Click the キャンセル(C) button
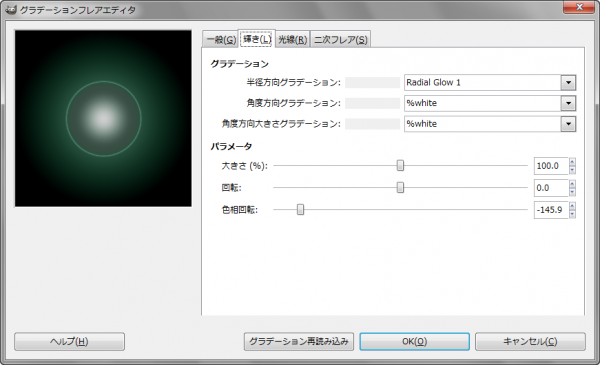600x365 pixels. (530, 341)
